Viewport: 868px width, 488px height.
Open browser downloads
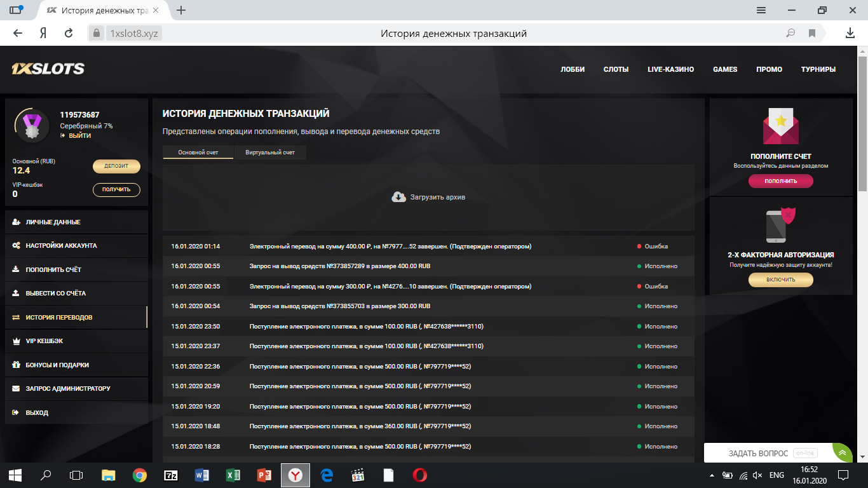point(850,34)
